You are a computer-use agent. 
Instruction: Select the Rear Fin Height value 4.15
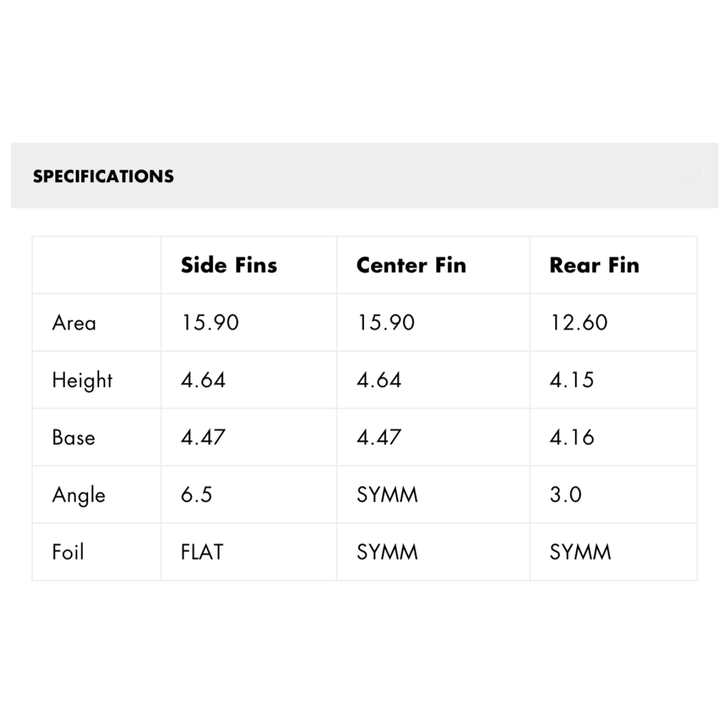point(571,380)
